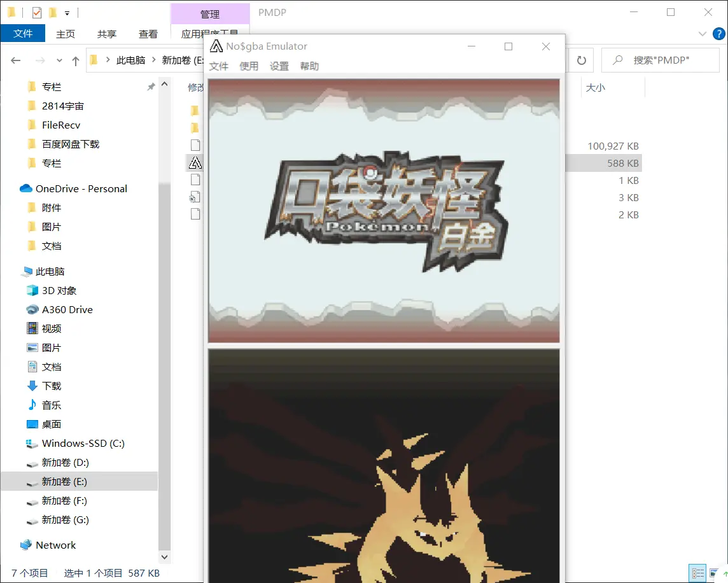
Task: Open 3D 对象 in sidebar
Action: click(59, 290)
